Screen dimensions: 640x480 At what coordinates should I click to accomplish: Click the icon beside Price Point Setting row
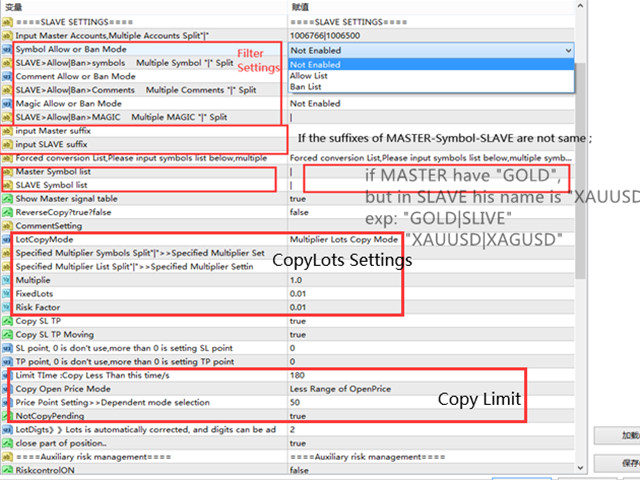[x=7, y=402]
